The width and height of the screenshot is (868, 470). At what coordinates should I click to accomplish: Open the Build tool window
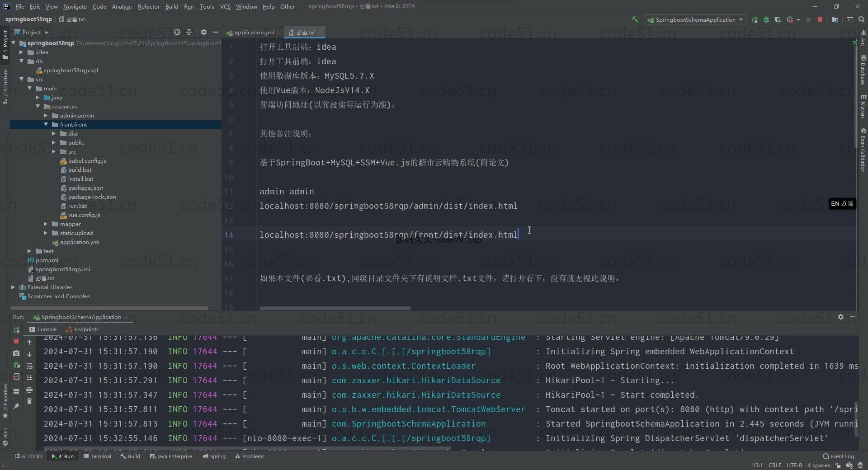130,456
